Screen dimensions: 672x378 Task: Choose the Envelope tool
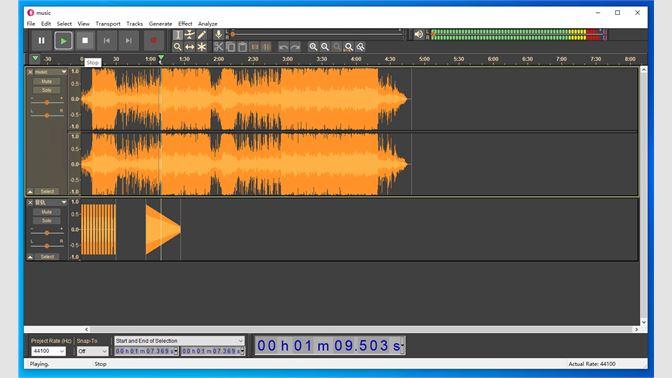(189, 35)
